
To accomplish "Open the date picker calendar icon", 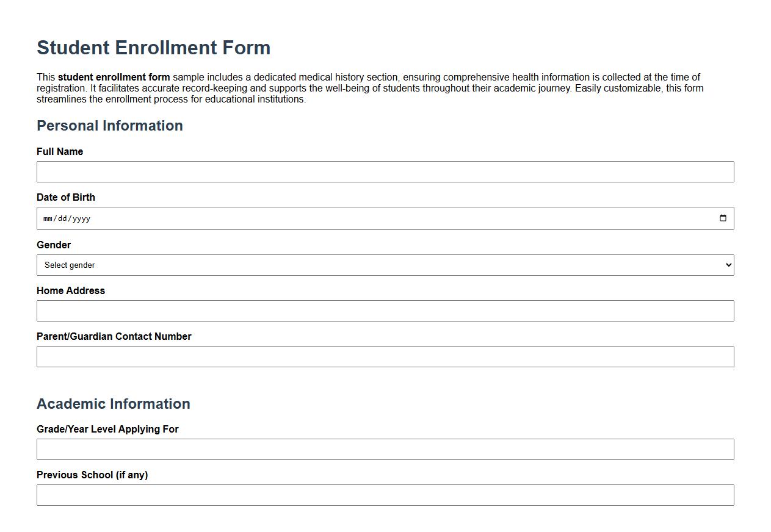I will pyautogui.click(x=723, y=218).
